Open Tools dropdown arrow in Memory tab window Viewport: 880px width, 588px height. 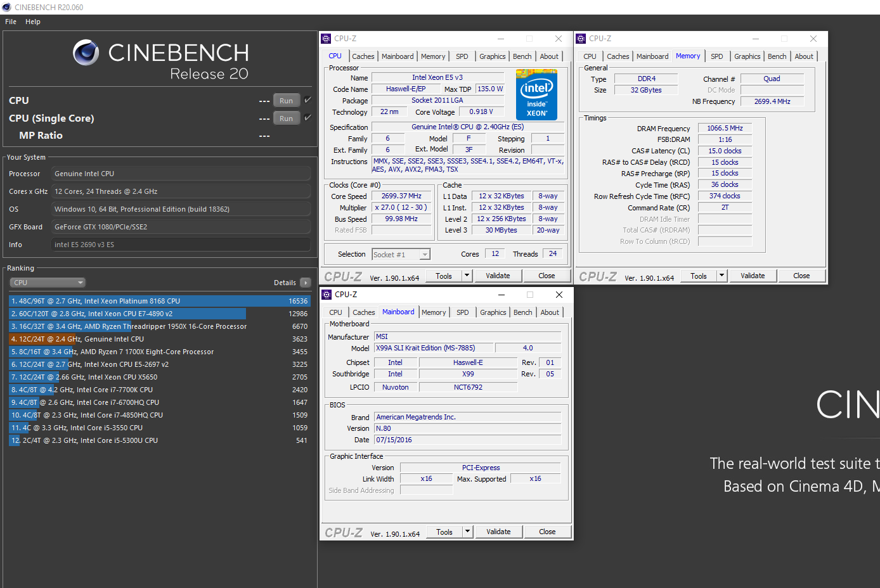(722, 276)
